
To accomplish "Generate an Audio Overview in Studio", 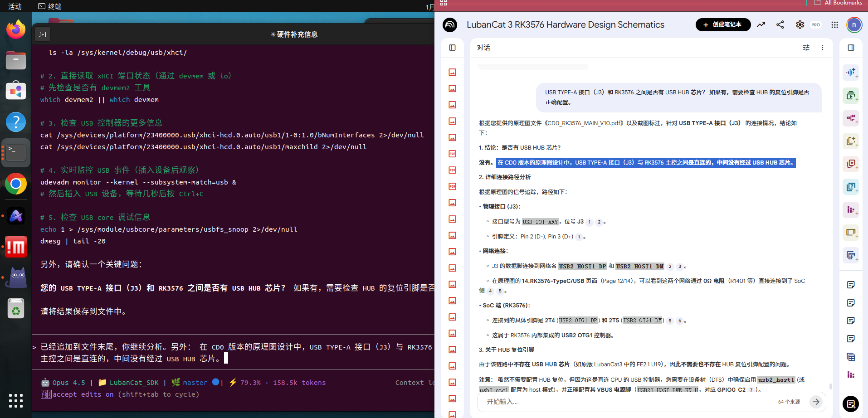I will pos(851,73).
